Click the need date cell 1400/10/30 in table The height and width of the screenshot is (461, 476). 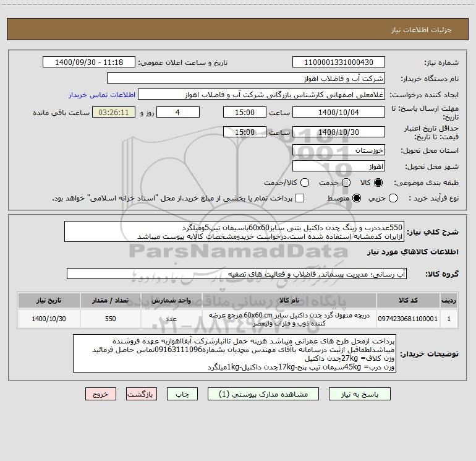pyautogui.click(x=49, y=319)
